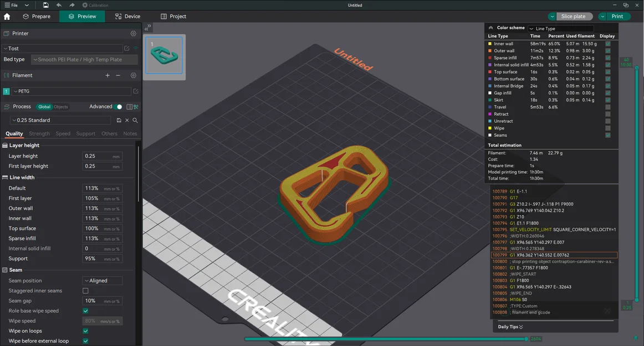Image resolution: width=644 pixels, height=346 pixels.
Task: Hide Outer wall lines in display
Action: click(x=608, y=51)
